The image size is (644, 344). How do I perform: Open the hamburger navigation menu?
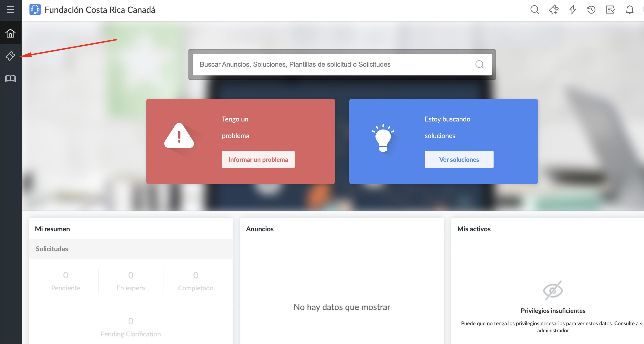pos(10,9)
